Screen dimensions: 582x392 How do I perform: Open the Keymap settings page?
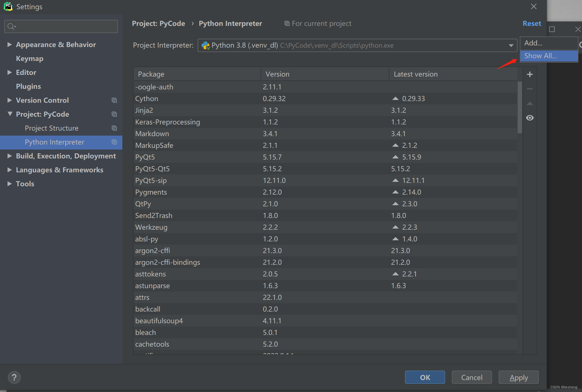30,58
